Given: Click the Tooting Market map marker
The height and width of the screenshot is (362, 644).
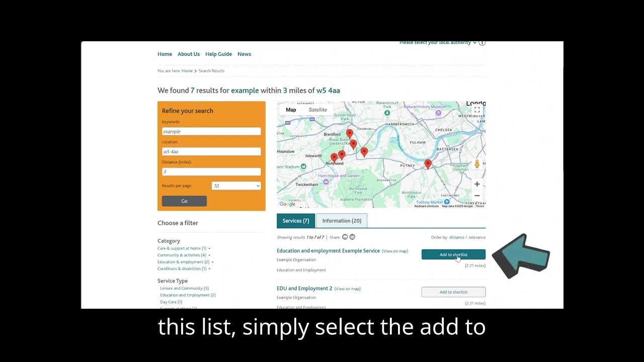Looking at the screenshot, I should tap(446, 202).
